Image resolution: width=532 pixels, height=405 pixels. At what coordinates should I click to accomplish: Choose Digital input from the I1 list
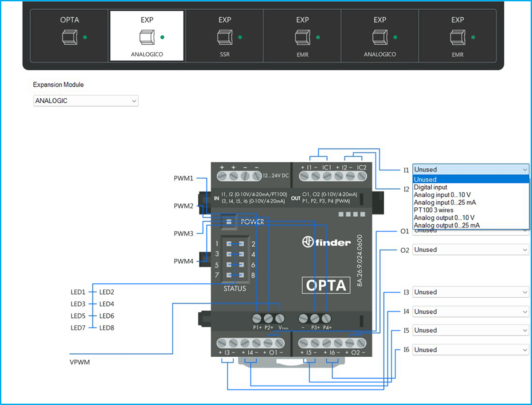(x=430, y=187)
